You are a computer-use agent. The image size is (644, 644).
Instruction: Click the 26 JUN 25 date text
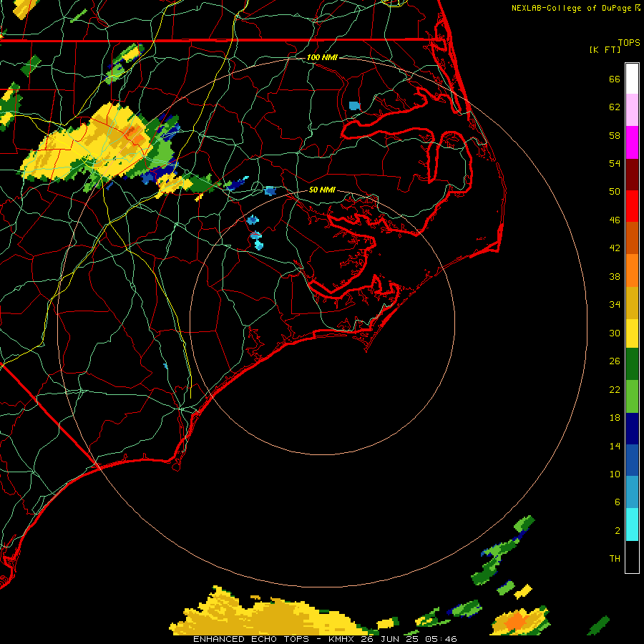(x=391, y=639)
